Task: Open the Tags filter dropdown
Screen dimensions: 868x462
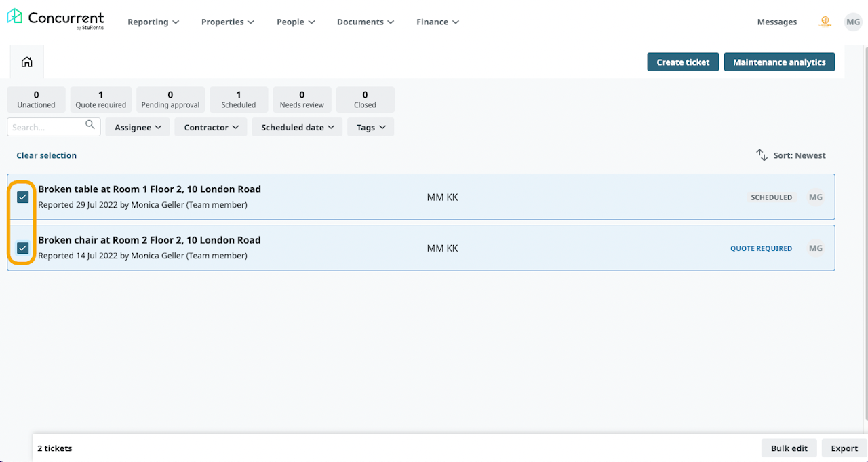Action: pyautogui.click(x=370, y=128)
